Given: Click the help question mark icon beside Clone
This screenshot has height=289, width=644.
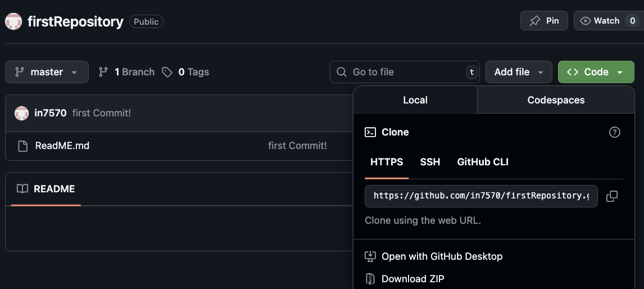Looking at the screenshot, I should pyautogui.click(x=614, y=132).
